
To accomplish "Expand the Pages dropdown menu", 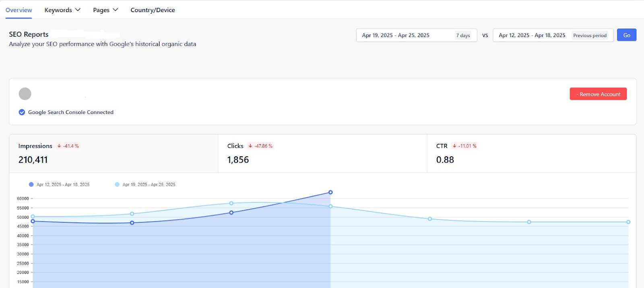I will (105, 10).
